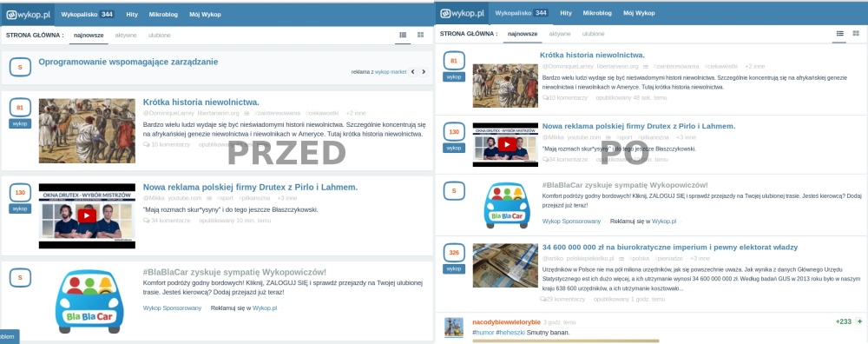This screenshot has height=344, width=868.
Task: Click +233 vote score
Action: 843,321
